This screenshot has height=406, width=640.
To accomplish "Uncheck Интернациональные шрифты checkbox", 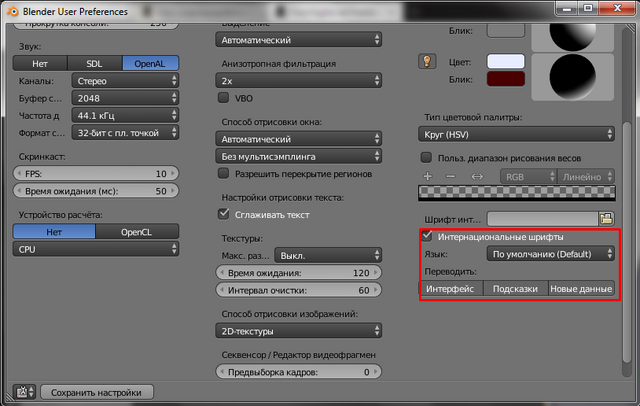I will point(427,236).
